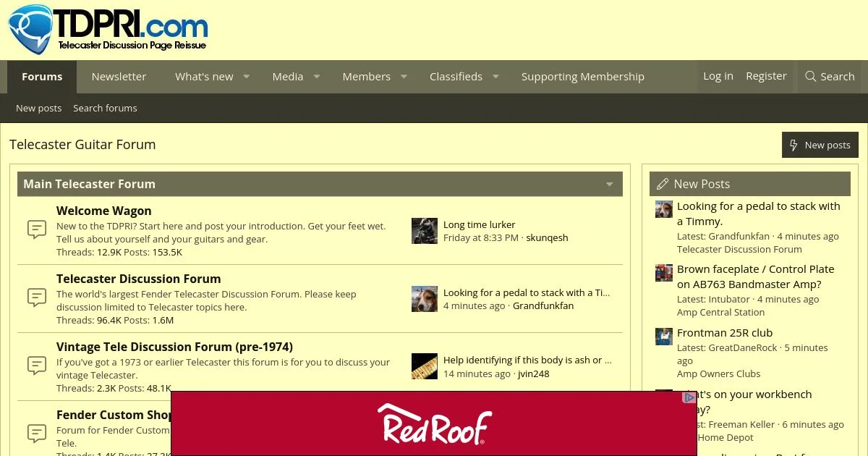Image resolution: width=868 pixels, height=456 pixels.
Task: Click the Red Roof advertisement banner
Action: 434,423
